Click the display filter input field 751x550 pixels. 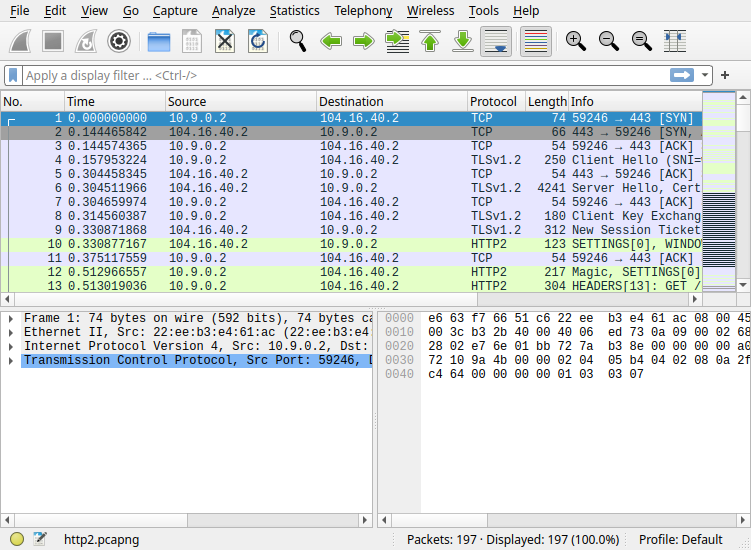pos(345,75)
